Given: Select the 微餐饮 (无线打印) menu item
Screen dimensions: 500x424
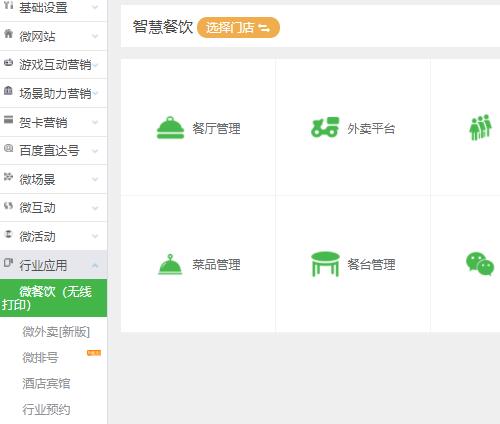Looking at the screenshot, I should click(x=53, y=298).
